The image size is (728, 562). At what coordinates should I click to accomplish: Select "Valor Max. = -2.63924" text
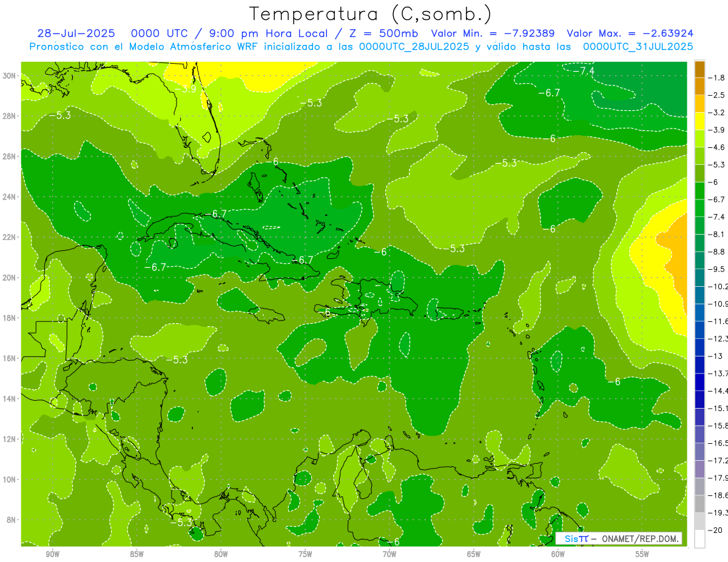pos(630,33)
